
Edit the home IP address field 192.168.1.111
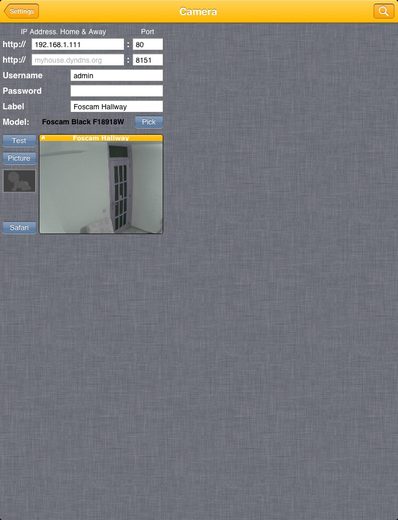coord(78,45)
